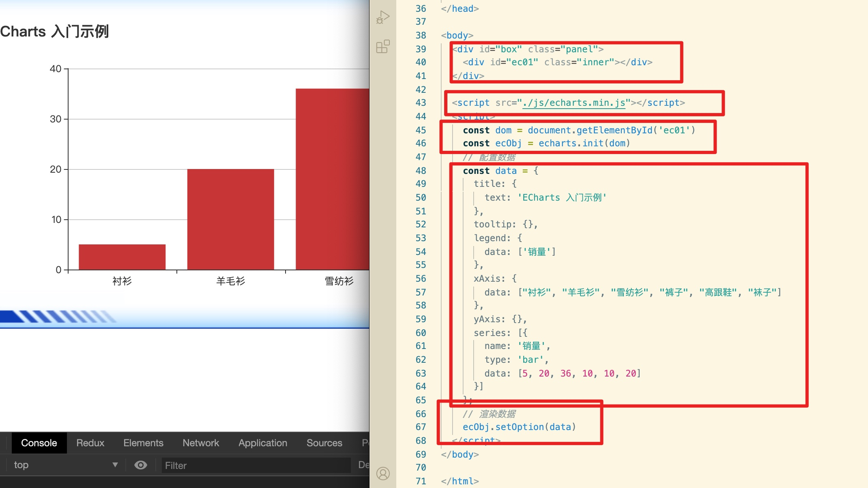Click the // 渲染数据 comment
Screen dimensions: 868x488
click(489, 414)
